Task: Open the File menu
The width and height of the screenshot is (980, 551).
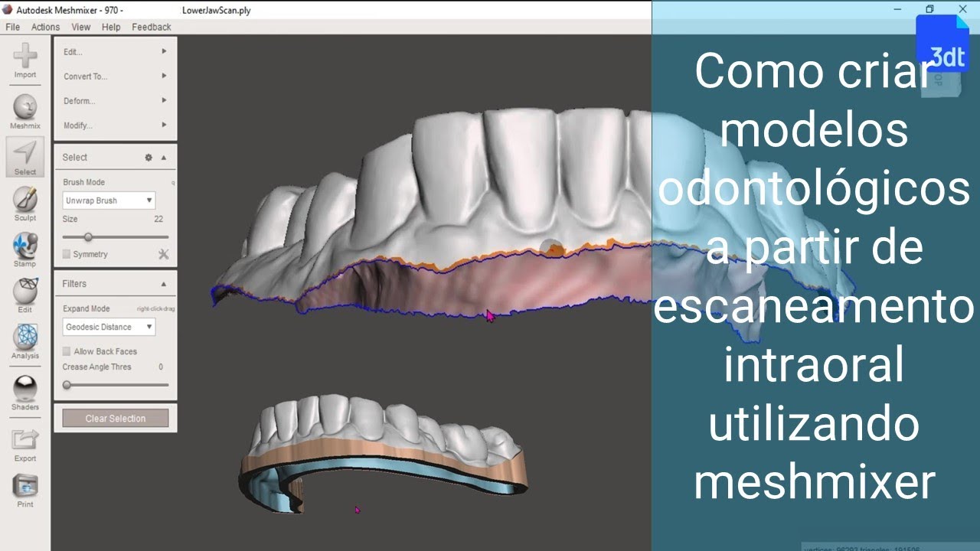Action: pos(12,27)
